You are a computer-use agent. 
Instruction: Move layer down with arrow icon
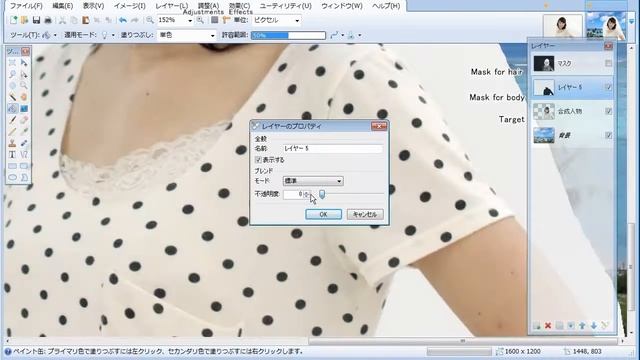coord(593,325)
